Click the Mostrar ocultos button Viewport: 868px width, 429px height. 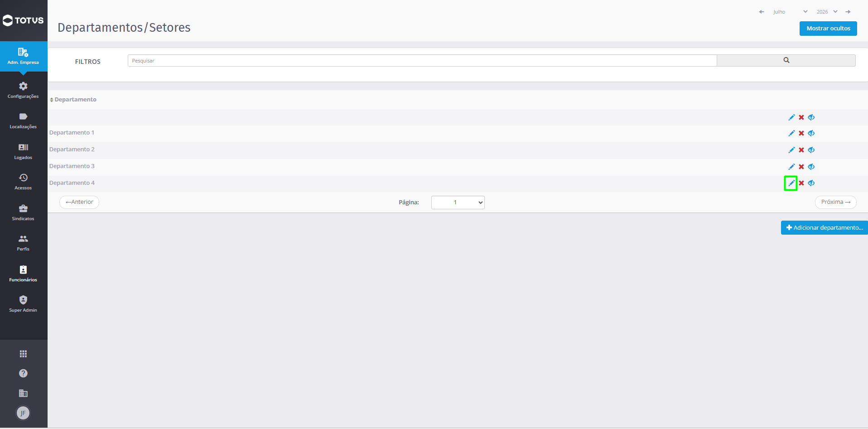pyautogui.click(x=828, y=29)
